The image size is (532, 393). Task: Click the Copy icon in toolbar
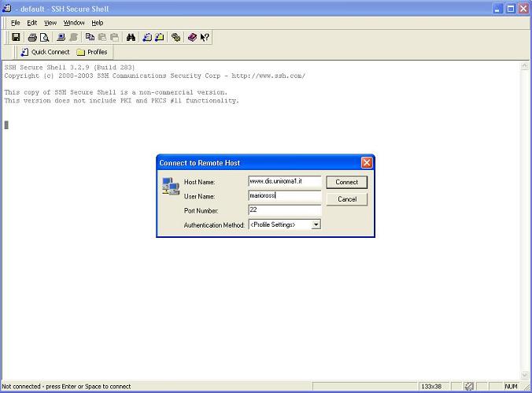coord(90,37)
